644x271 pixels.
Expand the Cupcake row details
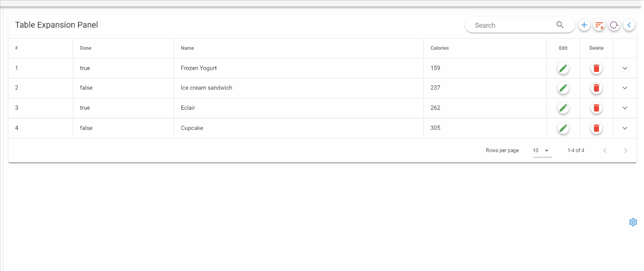tap(625, 128)
